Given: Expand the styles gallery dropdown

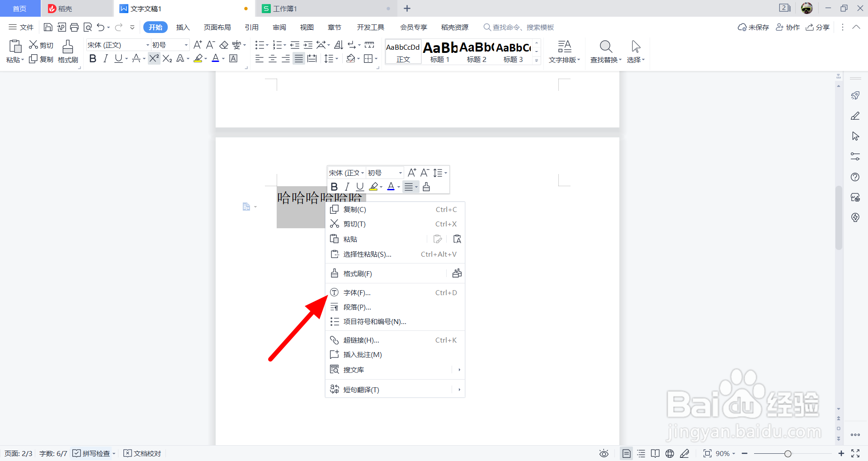Looking at the screenshot, I should [537, 60].
